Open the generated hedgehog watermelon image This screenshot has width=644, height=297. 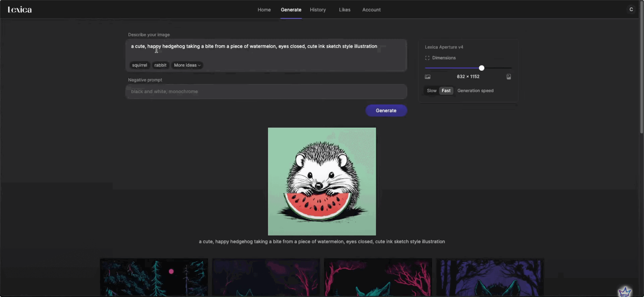pos(322,181)
